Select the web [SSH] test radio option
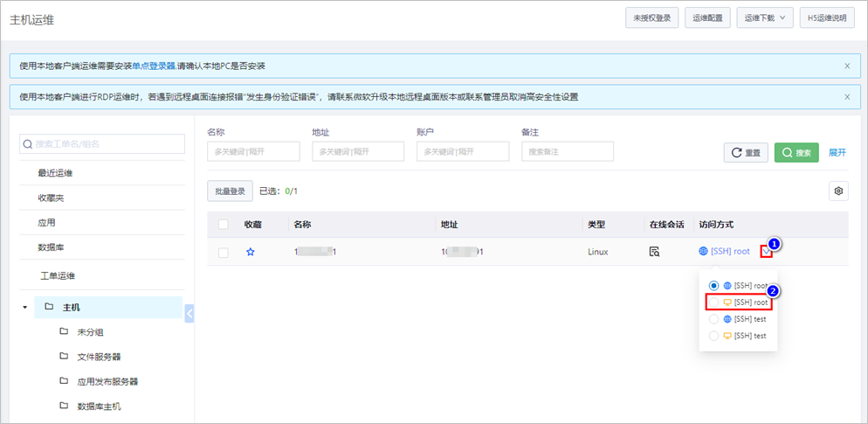This screenshot has height=424, width=868. point(714,319)
